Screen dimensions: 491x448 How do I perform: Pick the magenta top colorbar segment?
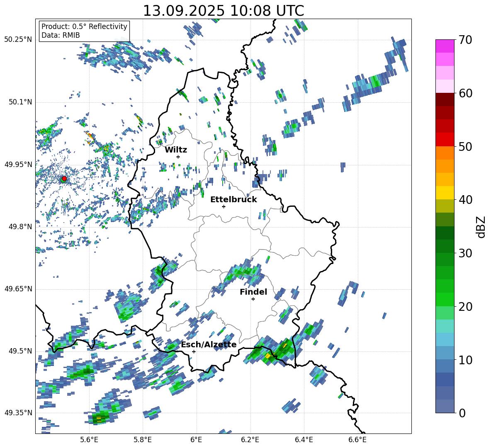pyautogui.click(x=445, y=46)
